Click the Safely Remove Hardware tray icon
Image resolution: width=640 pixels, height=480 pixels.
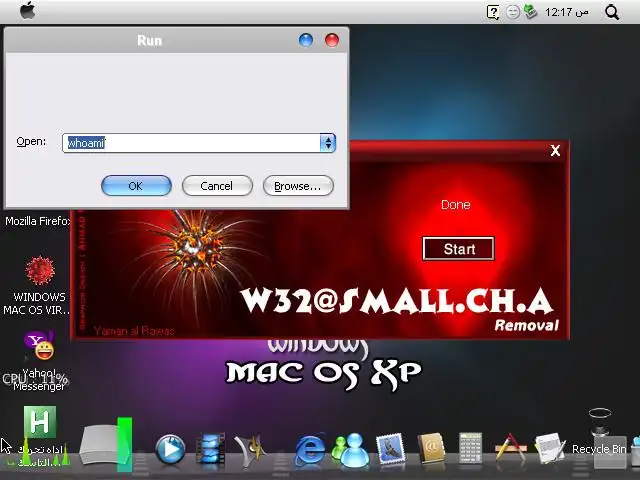pyautogui.click(x=530, y=11)
